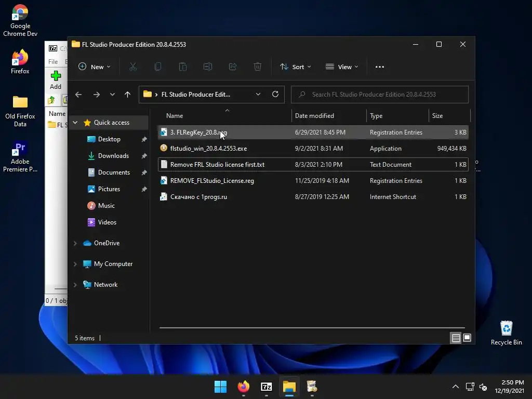The image size is (532, 399).
Task: Open the New dropdown menu
Action: click(95, 67)
